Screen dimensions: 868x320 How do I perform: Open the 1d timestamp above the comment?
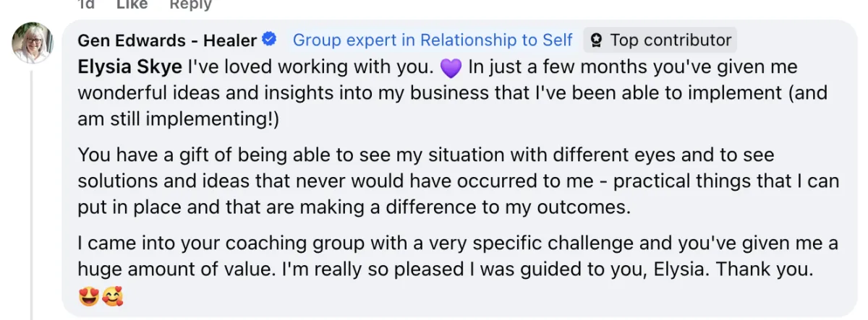(86, 4)
